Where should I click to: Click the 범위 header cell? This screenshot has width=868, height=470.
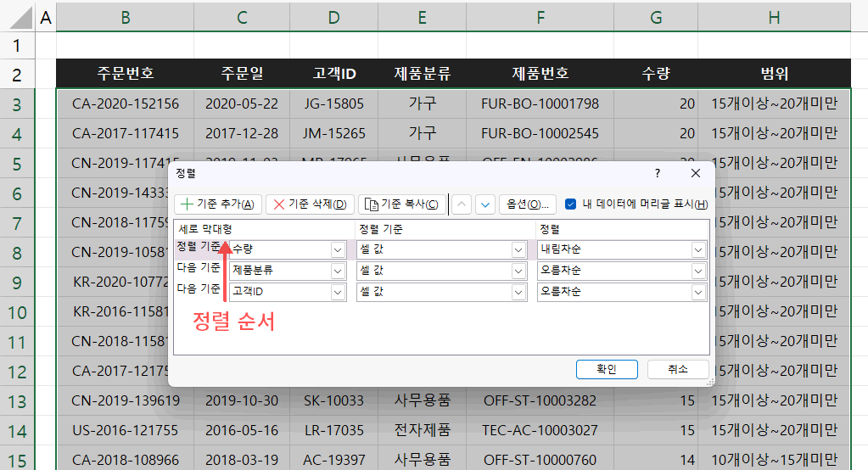tap(774, 74)
